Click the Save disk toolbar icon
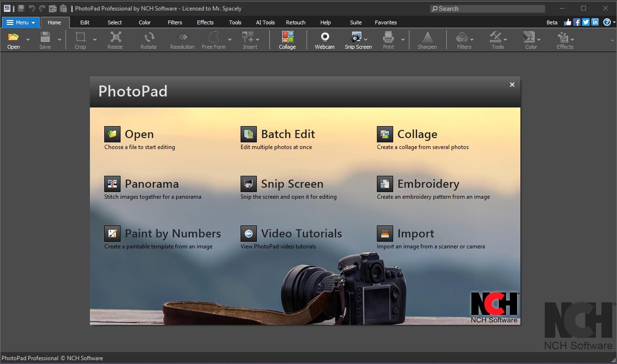The image size is (617, 364). point(45,37)
